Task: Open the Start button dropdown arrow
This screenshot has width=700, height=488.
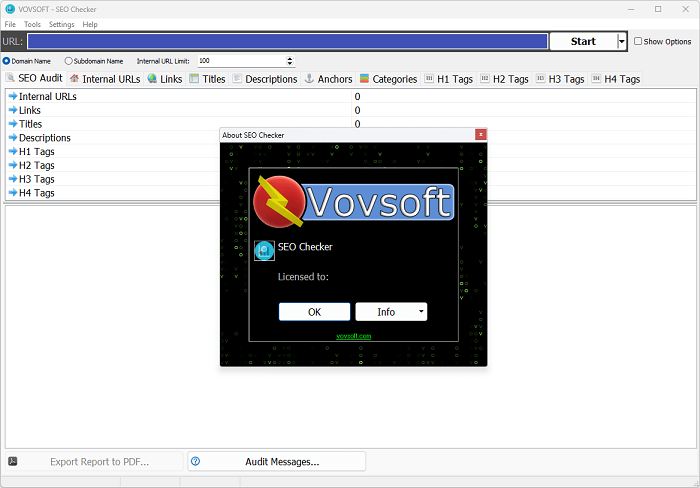Action: (x=621, y=42)
